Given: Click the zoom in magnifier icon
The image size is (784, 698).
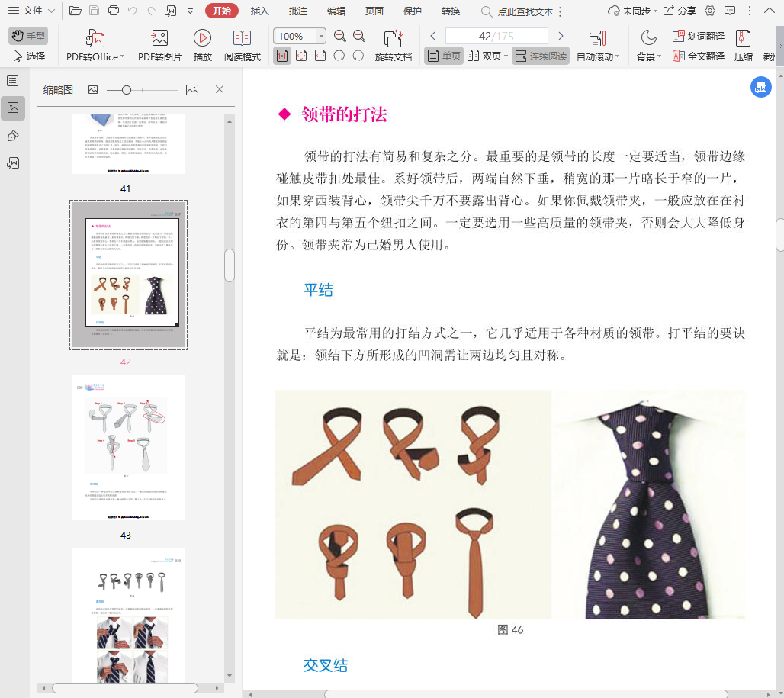Looking at the screenshot, I should [359, 36].
